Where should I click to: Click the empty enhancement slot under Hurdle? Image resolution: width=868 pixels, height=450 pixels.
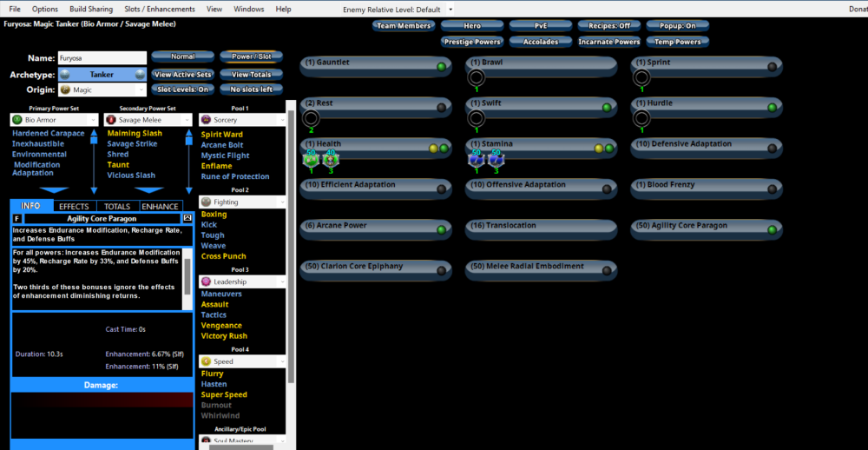(x=641, y=119)
